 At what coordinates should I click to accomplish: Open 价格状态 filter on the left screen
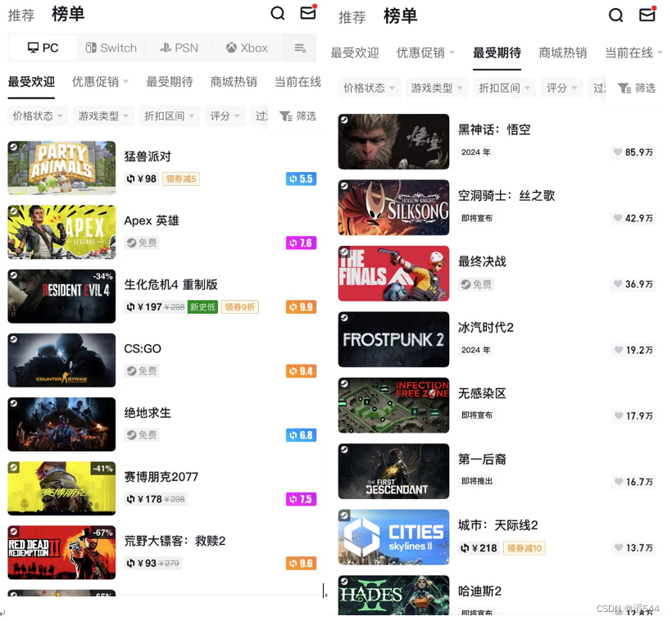click(x=38, y=116)
